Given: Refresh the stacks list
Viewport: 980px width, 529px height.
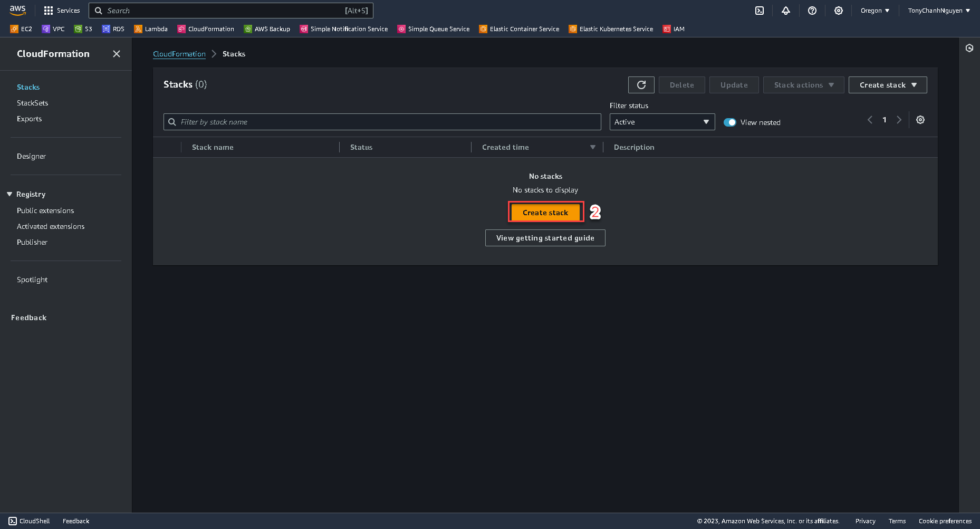Looking at the screenshot, I should pyautogui.click(x=641, y=85).
